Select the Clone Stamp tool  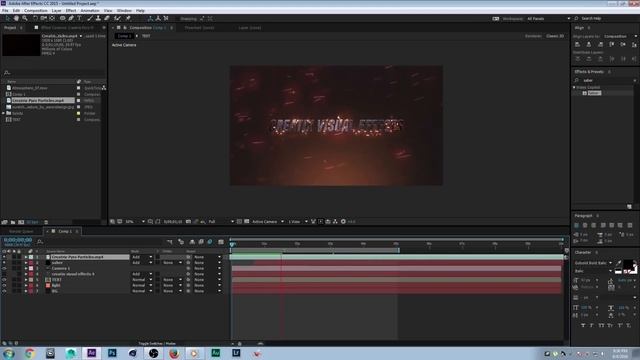tap(98, 18)
